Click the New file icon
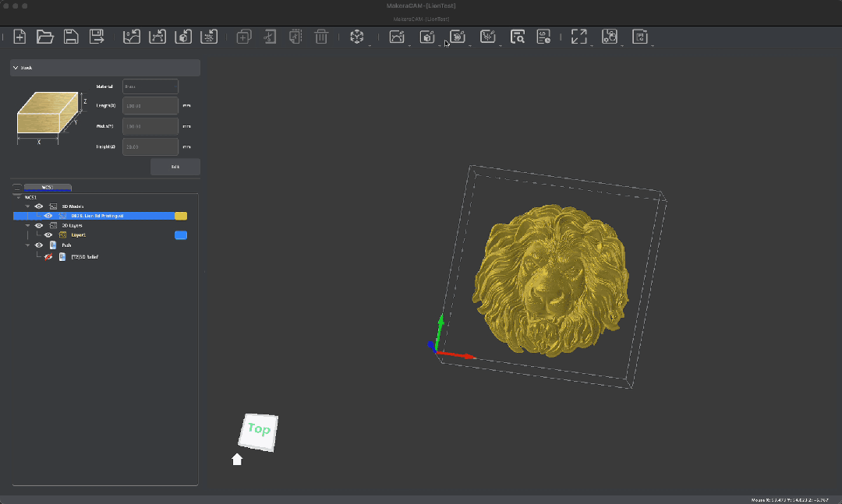Image resolution: width=842 pixels, height=504 pixels. pyautogui.click(x=19, y=37)
